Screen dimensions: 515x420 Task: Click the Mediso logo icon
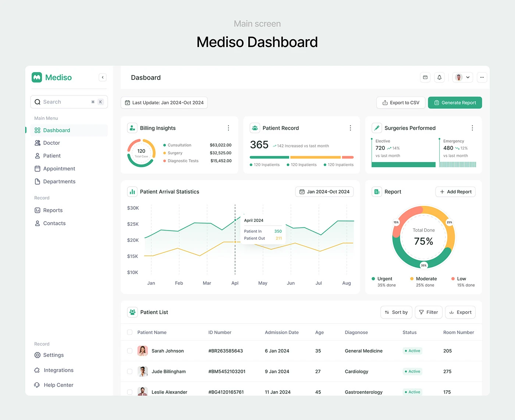pos(37,77)
